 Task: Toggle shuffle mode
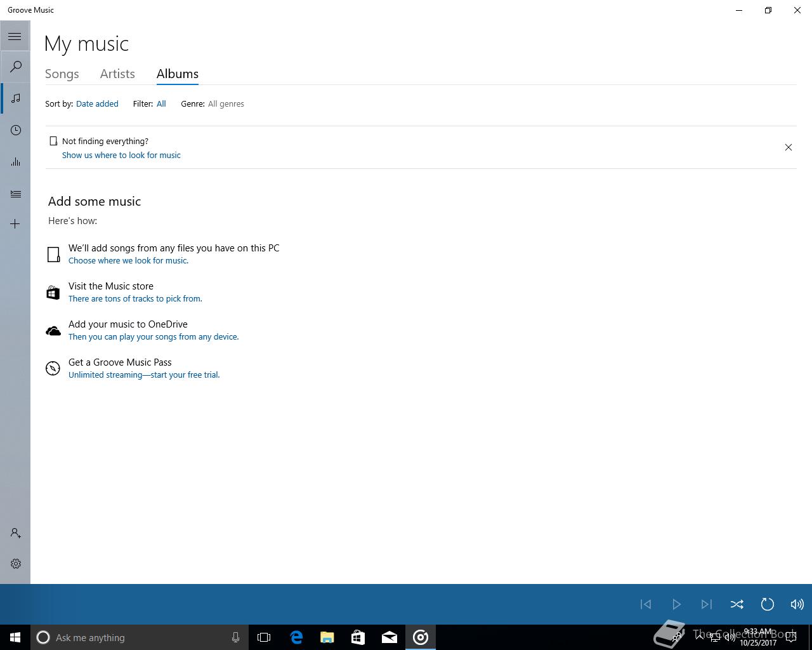[737, 604]
